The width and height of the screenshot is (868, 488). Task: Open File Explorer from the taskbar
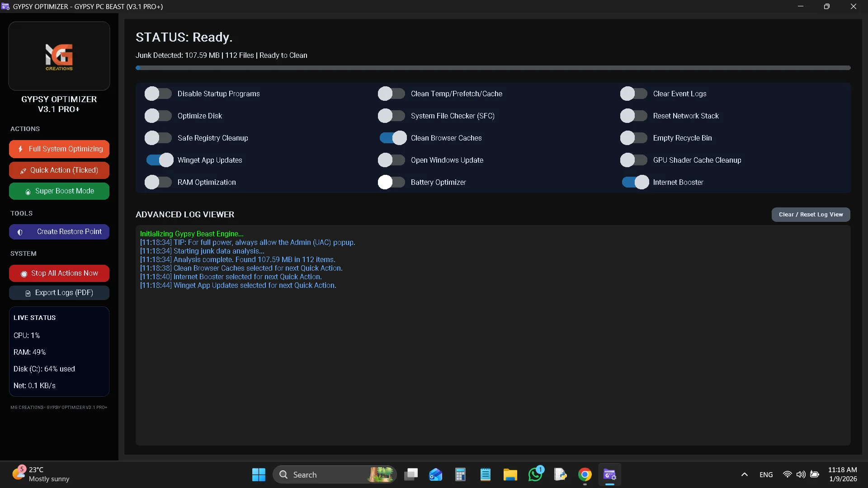[510, 474]
